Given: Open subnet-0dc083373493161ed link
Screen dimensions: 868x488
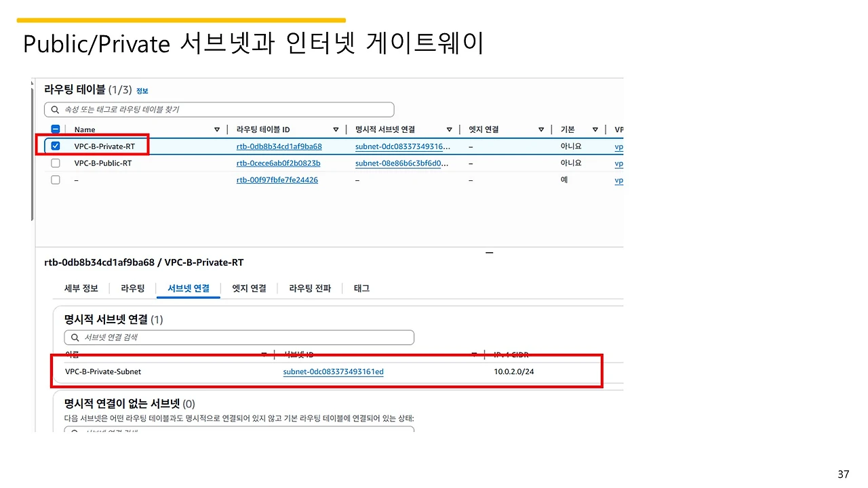Looking at the screenshot, I should coord(333,371).
